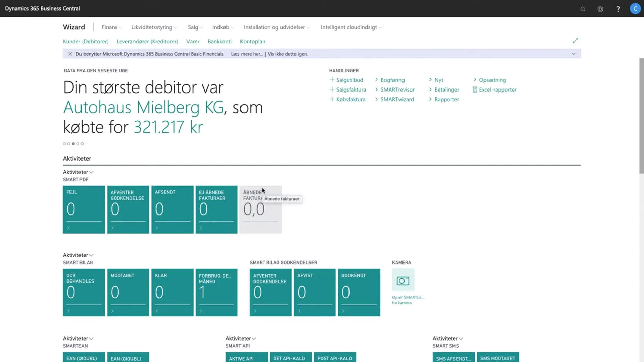
Task: Open the Klar tile
Action: 172,293
